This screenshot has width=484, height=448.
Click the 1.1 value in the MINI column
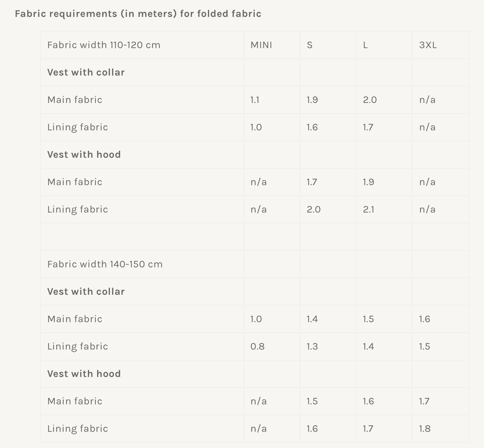pos(255,100)
